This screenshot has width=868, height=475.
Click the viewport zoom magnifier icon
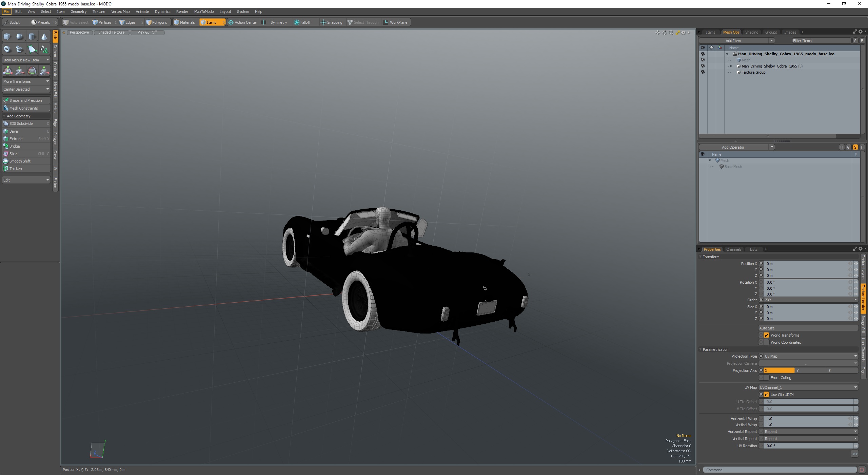click(671, 33)
